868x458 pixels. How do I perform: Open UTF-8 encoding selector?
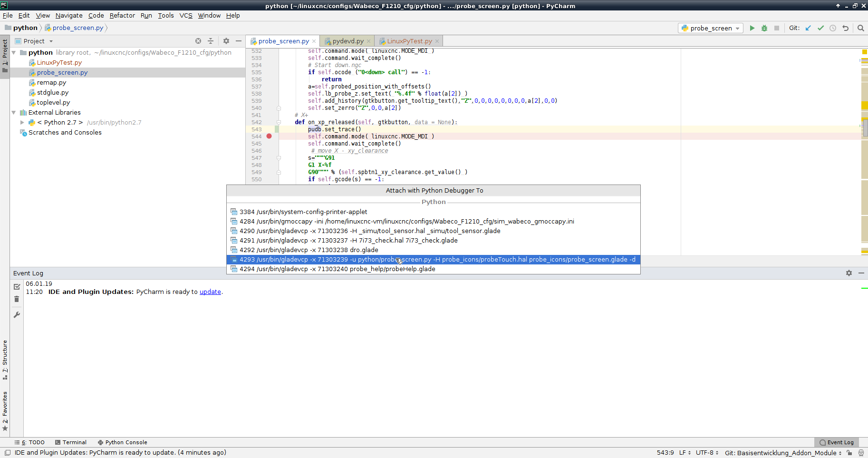pyautogui.click(x=707, y=453)
